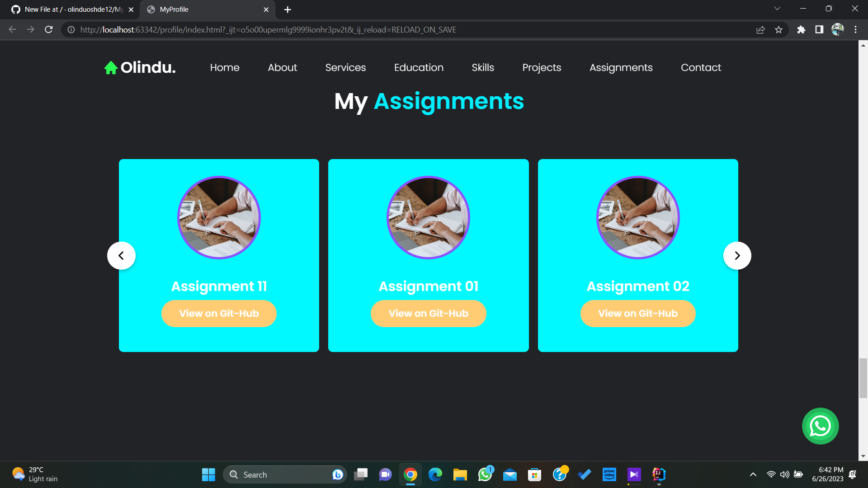Bookmark this page with the star icon
The height and width of the screenshot is (488, 868).
[778, 30]
